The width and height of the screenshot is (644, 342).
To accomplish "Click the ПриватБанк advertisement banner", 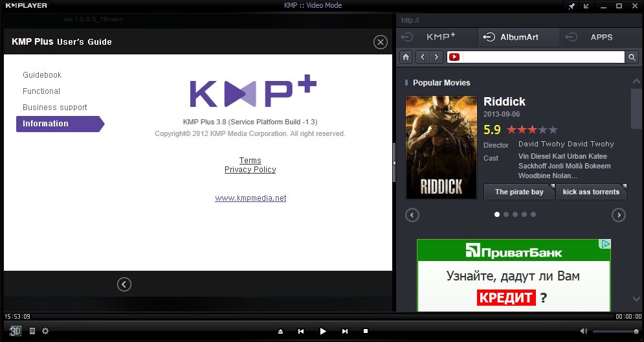I will 514,275.
